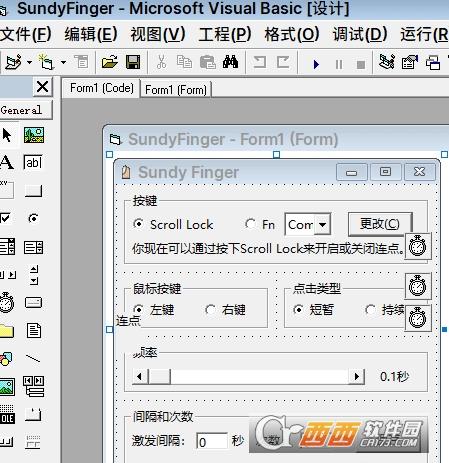Open the 视图(V) menu

point(158,34)
